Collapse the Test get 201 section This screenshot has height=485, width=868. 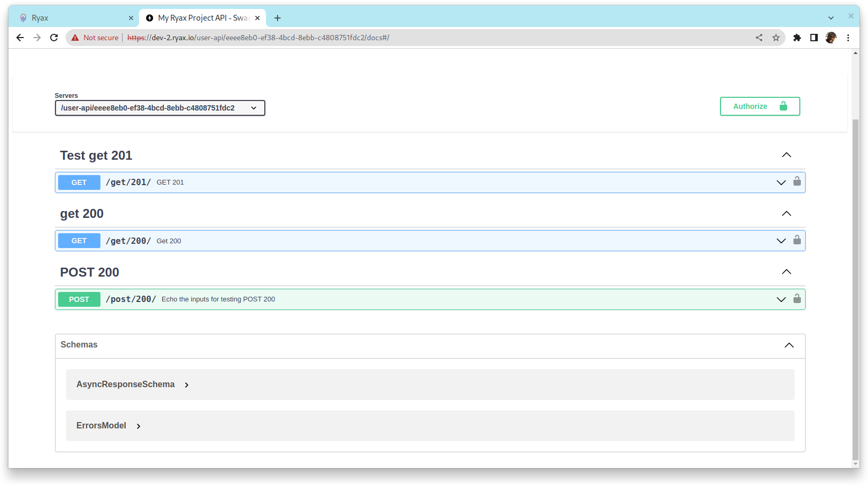(x=786, y=154)
